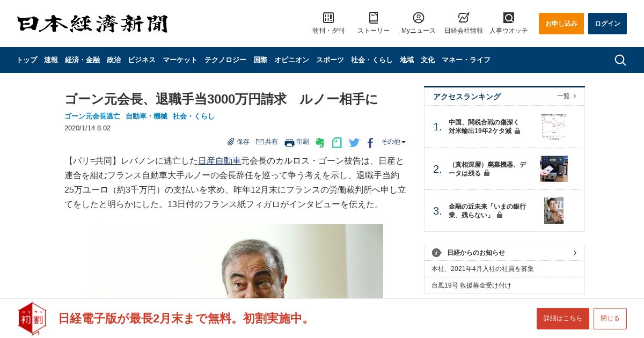
Task: Click the Nikkei 日本経済新聞 logo
Action: (92, 24)
